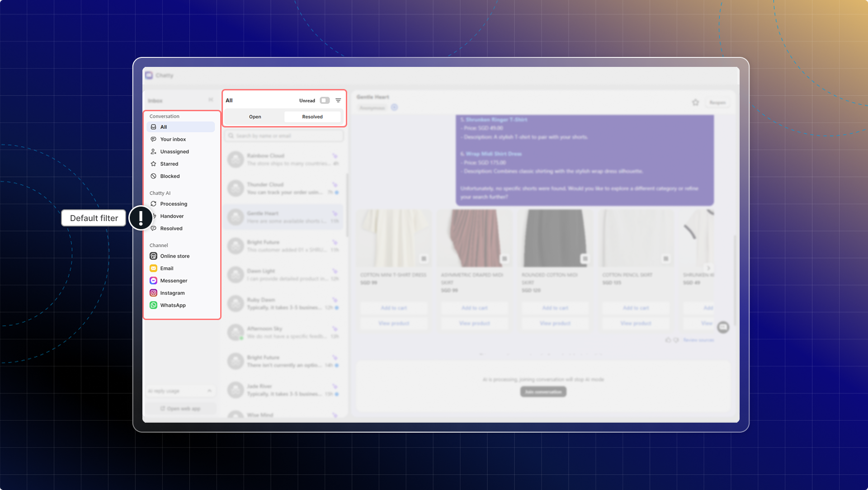The image size is (868, 490).
Task: Open the Starred conversations filter
Action: click(169, 164)
